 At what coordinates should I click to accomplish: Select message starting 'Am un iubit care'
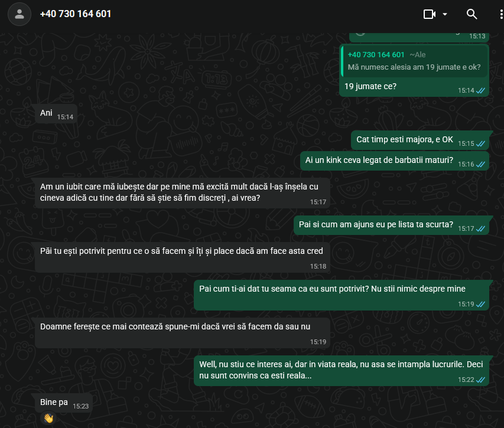pyautogui.click(x=183, y=193)
